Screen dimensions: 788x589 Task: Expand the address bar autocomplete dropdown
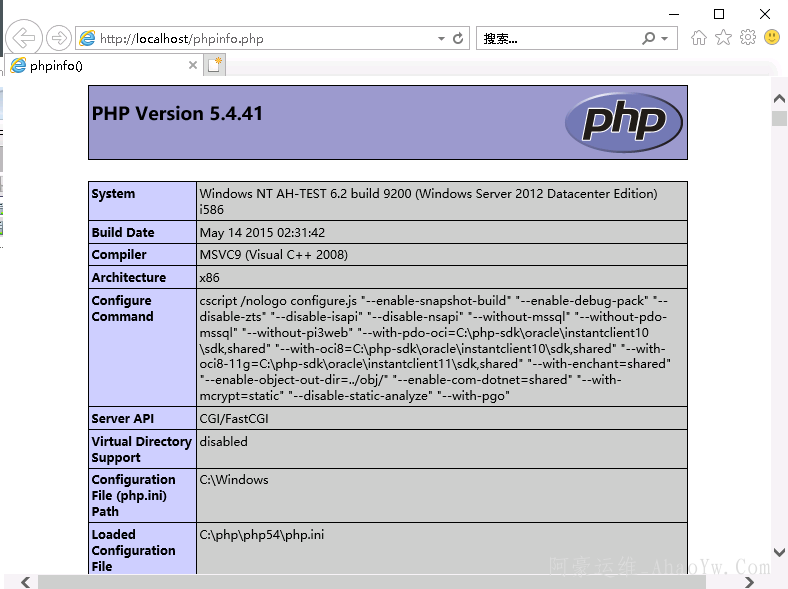[x=441, y=39]
